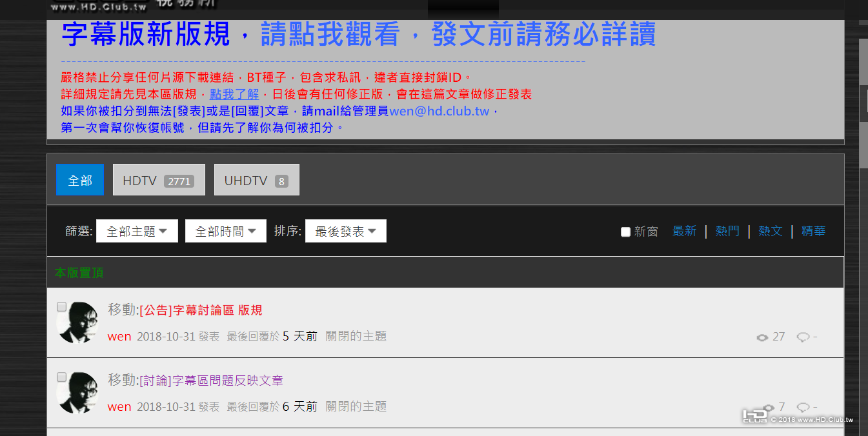Select the checkbox beside the 版規 sticky thread
The width and height of the screenshot is (868, 436).
61,306
